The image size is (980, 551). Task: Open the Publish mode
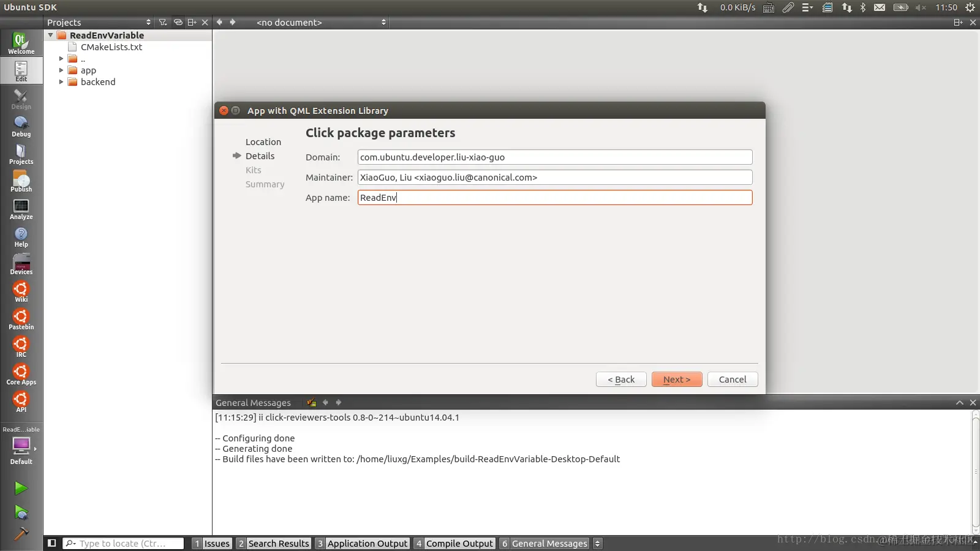click(x=21, y=181)
